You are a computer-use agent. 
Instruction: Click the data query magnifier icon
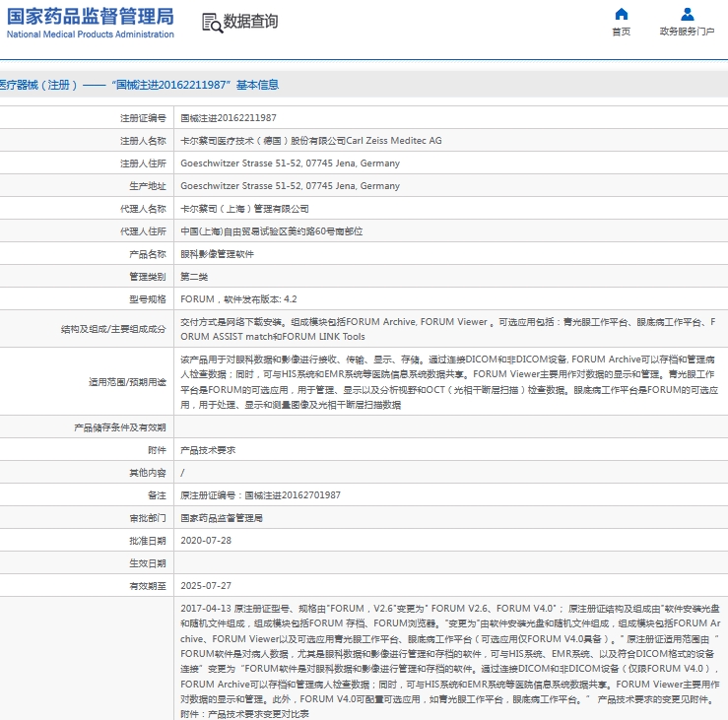tap(212, 23)
